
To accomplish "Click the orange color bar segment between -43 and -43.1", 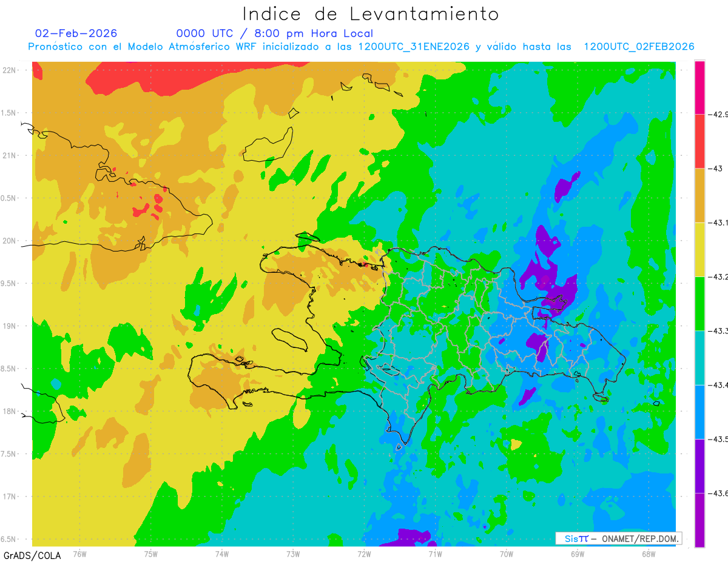I will tap(699, 195).
